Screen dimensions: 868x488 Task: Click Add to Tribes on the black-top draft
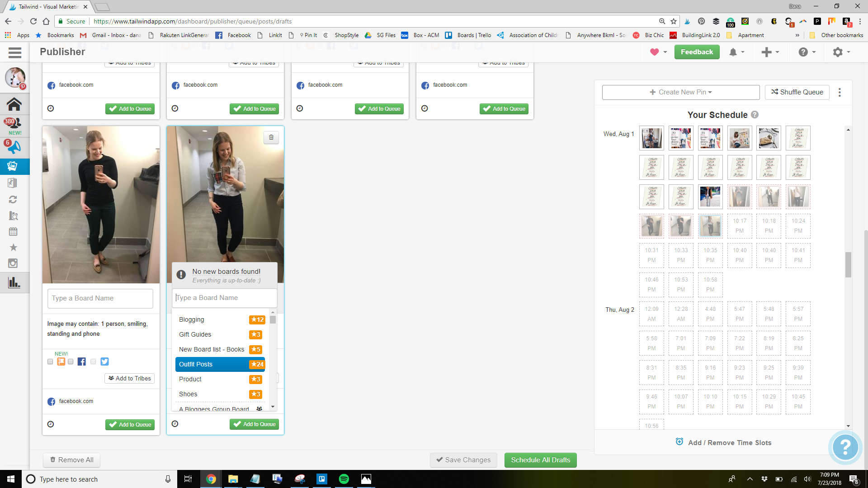coord(130,379)
